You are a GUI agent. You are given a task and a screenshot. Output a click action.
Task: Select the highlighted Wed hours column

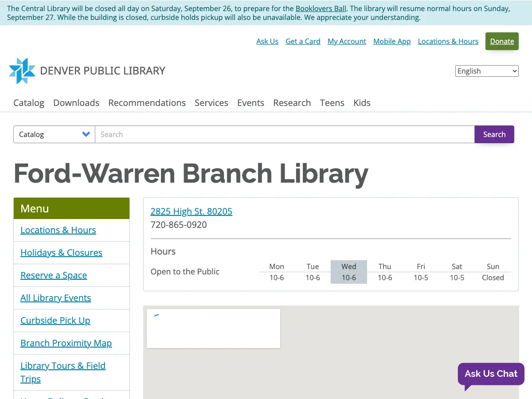(349, 272)
